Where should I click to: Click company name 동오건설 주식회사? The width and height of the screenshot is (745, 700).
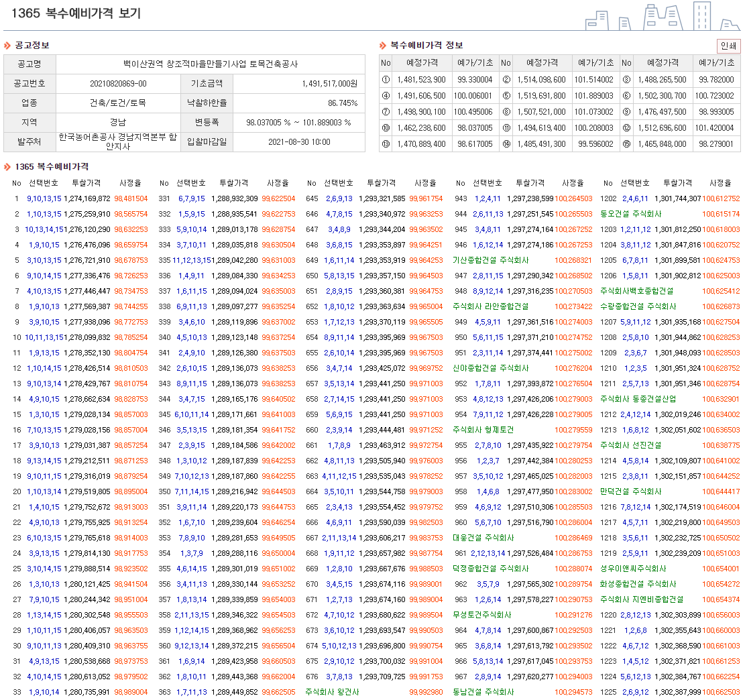coord(631,215)
